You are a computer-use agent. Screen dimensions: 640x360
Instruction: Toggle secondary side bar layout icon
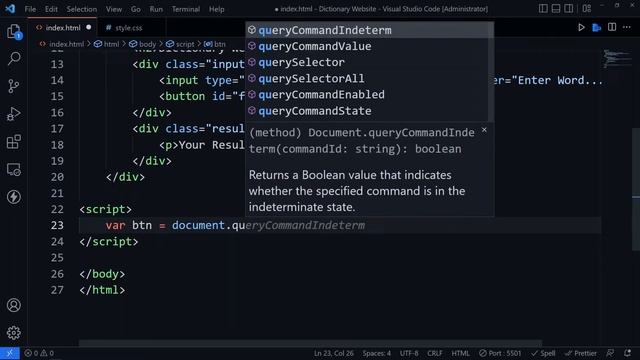(569, 9)
